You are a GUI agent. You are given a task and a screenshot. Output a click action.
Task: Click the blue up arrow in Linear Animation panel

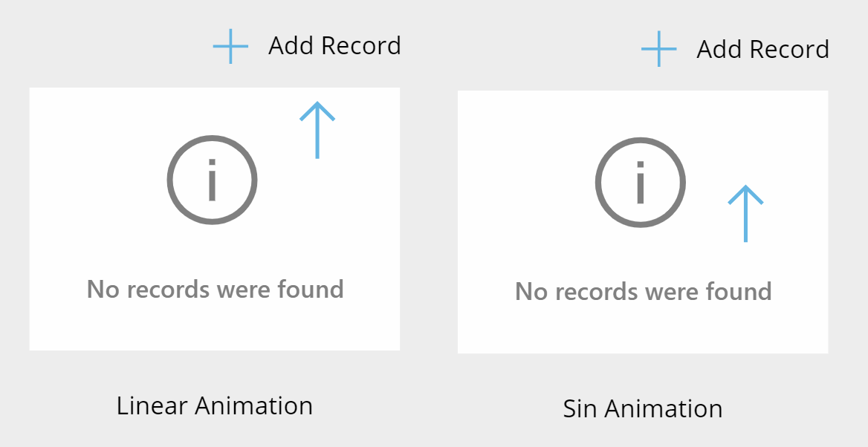click(317, 130)
